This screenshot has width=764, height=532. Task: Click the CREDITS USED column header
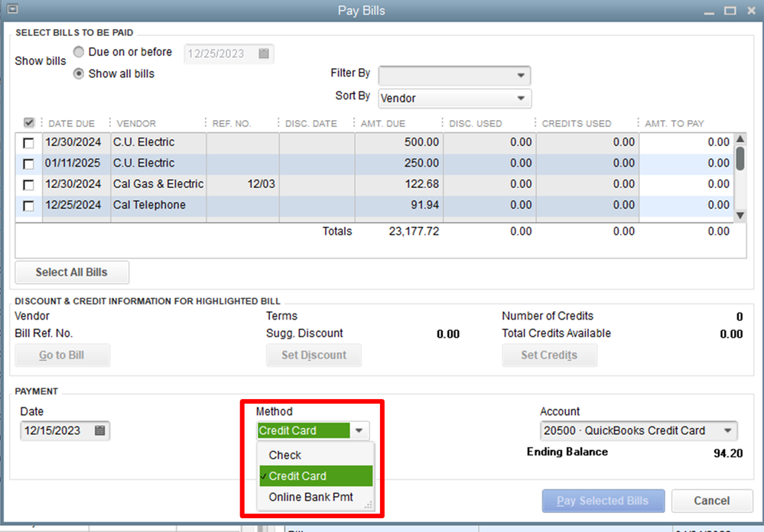577,124
